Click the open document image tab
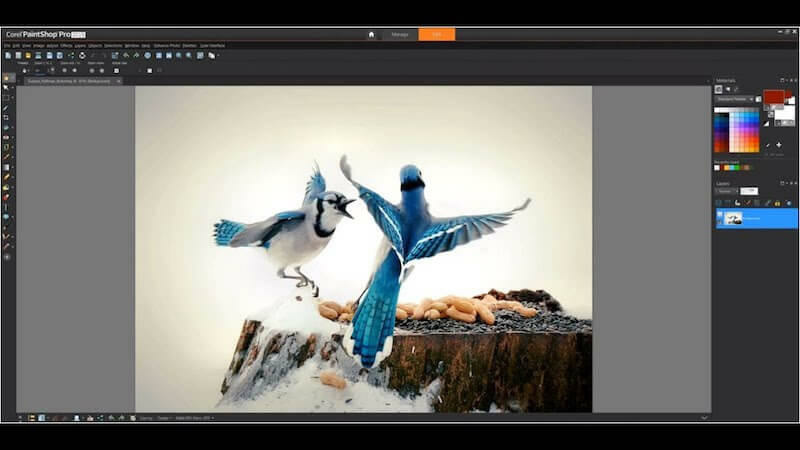800x450 pixels. 66,80
